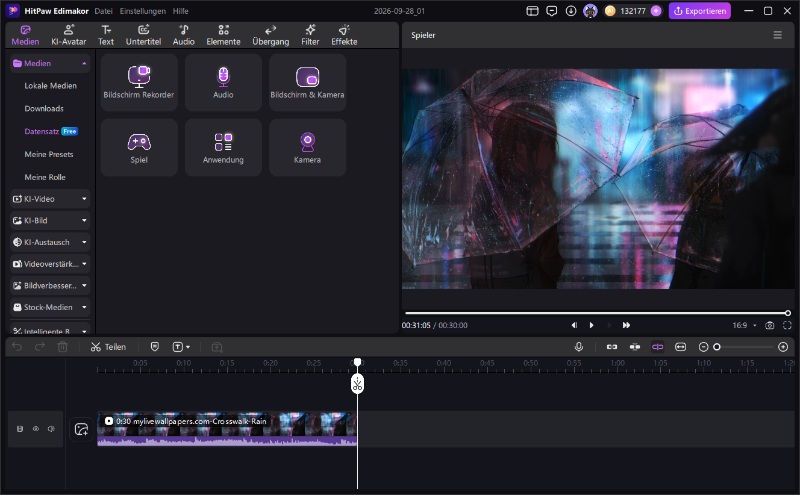The width and height of the screenshot is (800, 495).
Task: Click the Teilen scissors tool
Action: point(108,347)
